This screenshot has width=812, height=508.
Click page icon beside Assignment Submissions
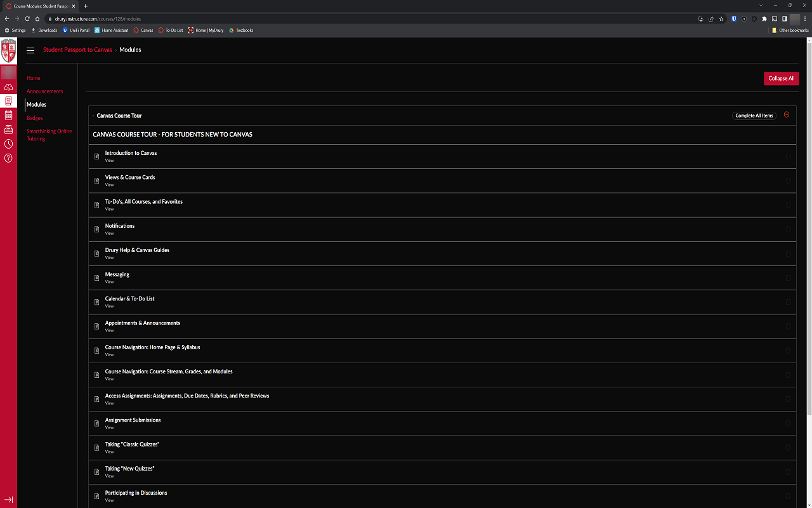97,424
